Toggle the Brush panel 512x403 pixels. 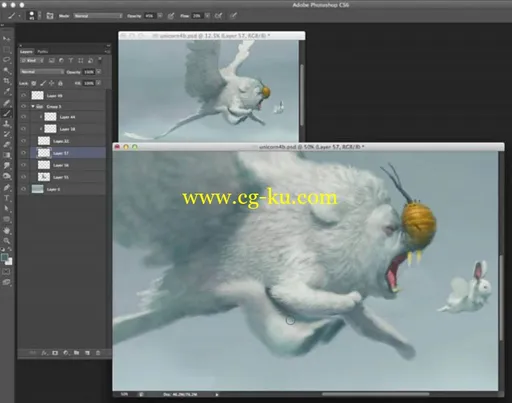50,16
